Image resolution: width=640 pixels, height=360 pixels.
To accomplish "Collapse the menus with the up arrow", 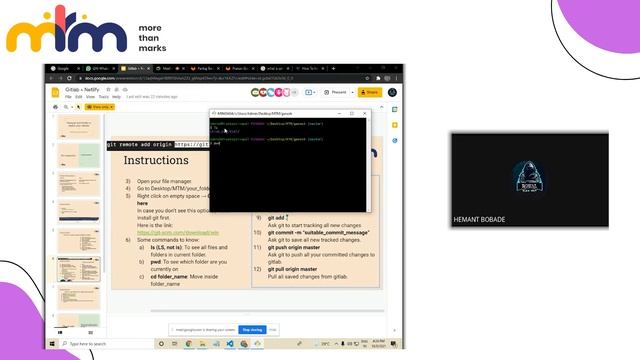I will [382, 107].
